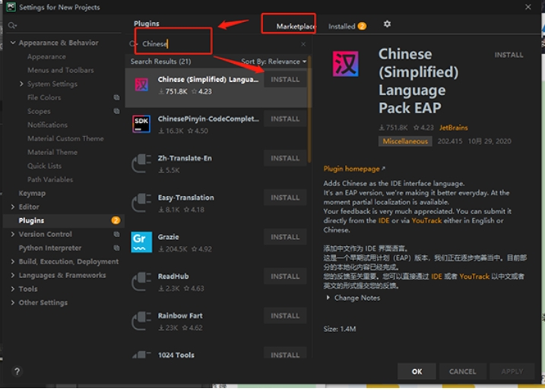The width and height of the screenshot is (545, 392).
Task: Switch to the Installed tab
Action: 341,26
